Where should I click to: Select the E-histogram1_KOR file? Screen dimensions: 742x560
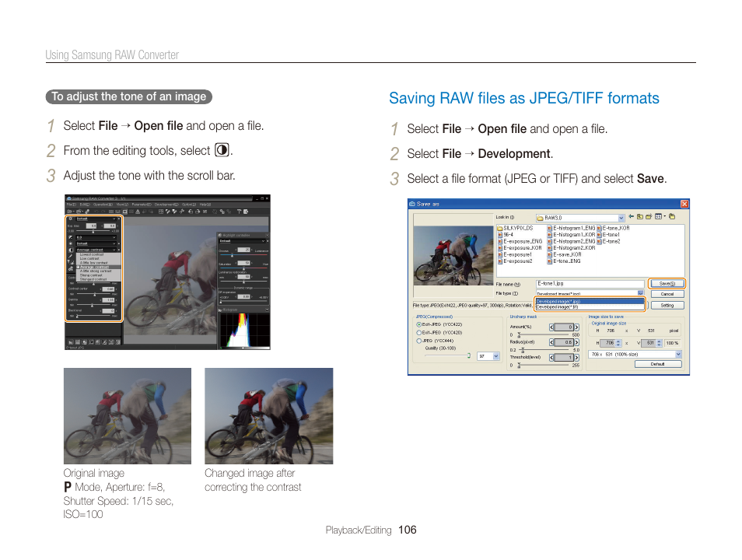571,235
